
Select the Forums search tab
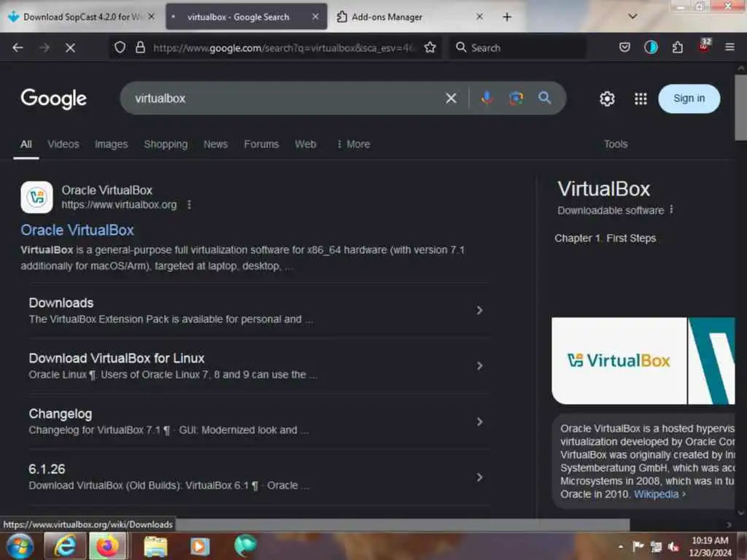261,144
